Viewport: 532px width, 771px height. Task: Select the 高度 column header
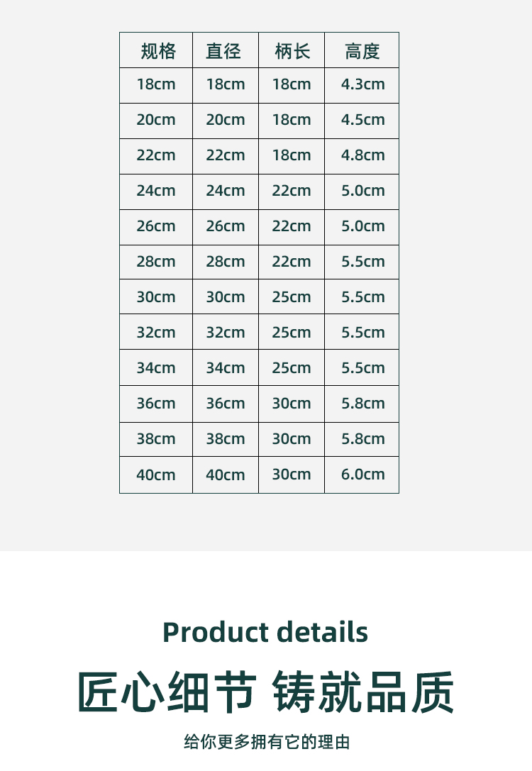[362, 51]
